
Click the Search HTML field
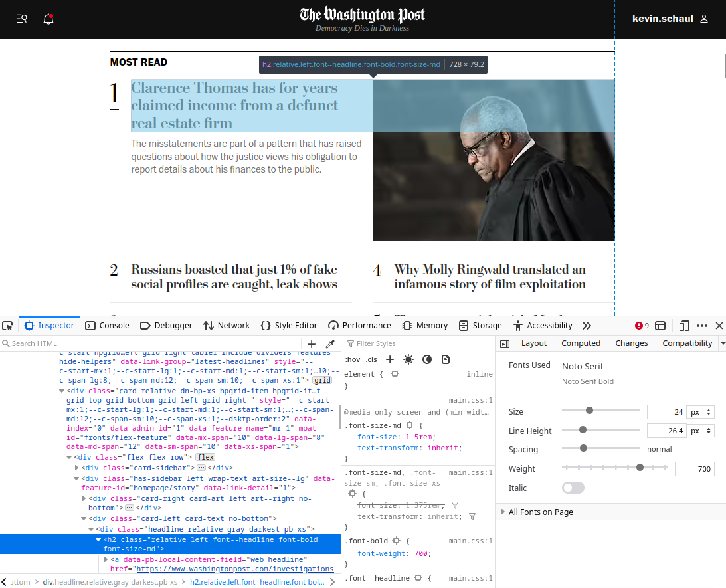coord(151,343)
